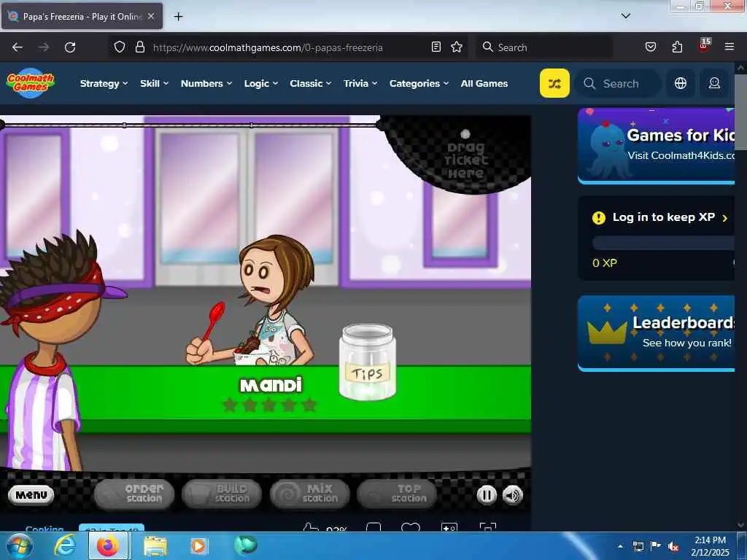Open the All Games link
Viewport: 747px width, 560px height.
484,83
